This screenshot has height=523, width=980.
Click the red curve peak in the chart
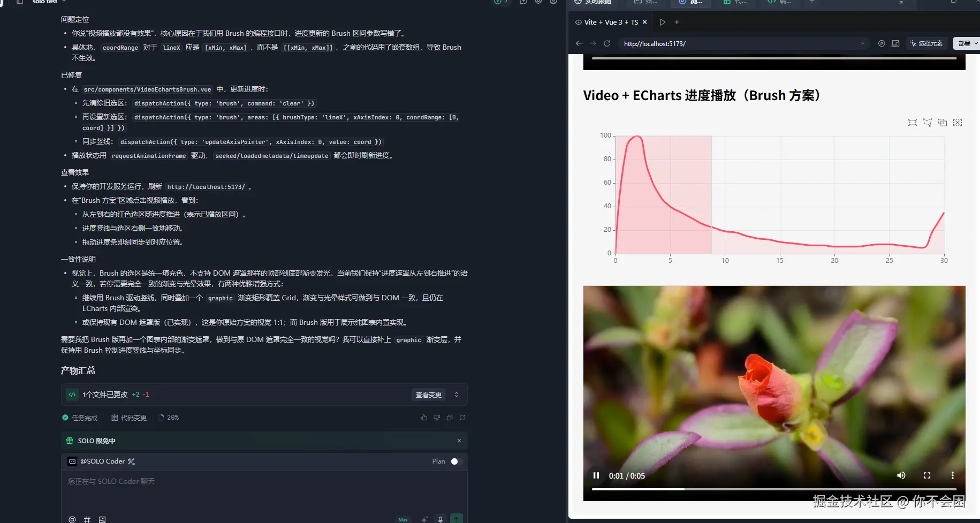(x=637, y=137)
